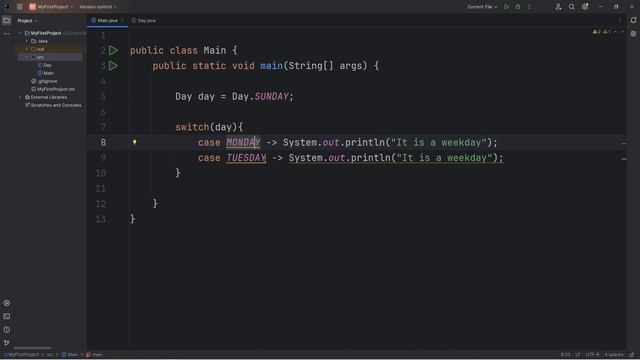Click Main class in the breadcrumb bar
This screenshot has width=640, height=360.
70,355
